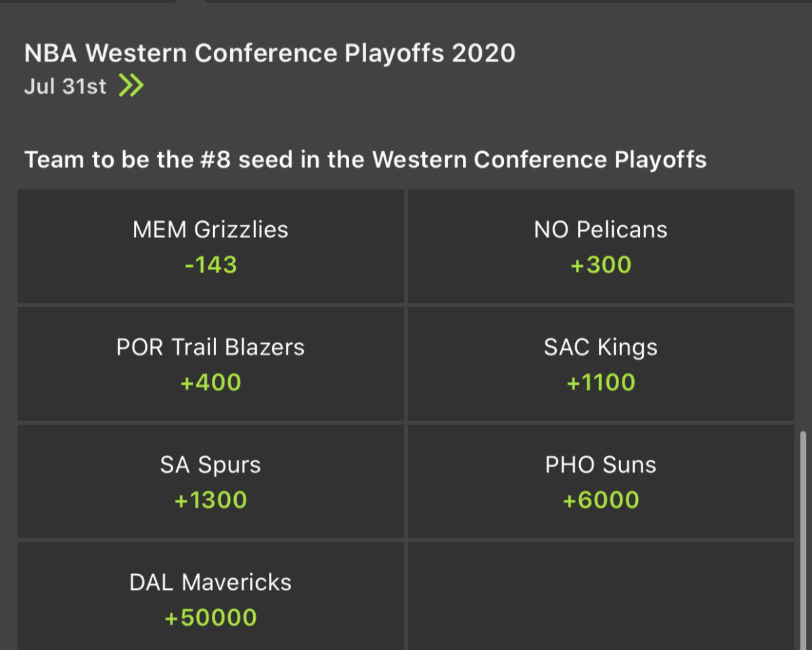Click the empty cell beside DAL Mavericks
812x650 pixels.
600,595
